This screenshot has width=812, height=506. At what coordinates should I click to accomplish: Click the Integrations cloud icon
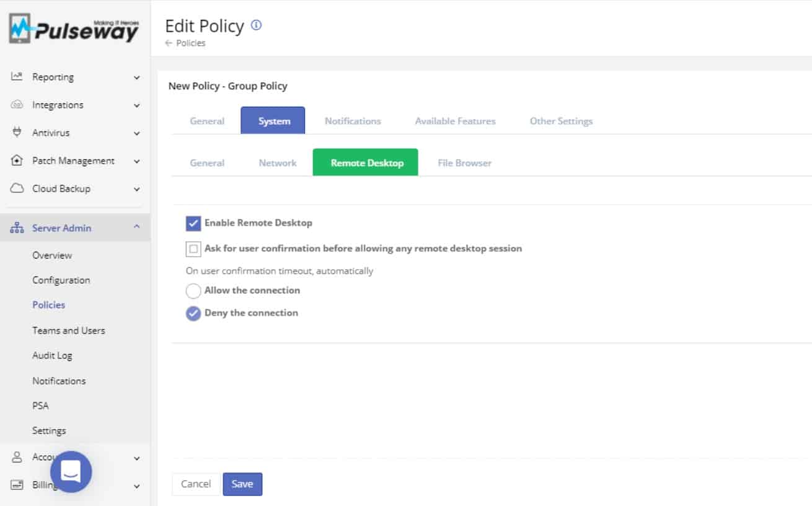click(x=17, y=105)
